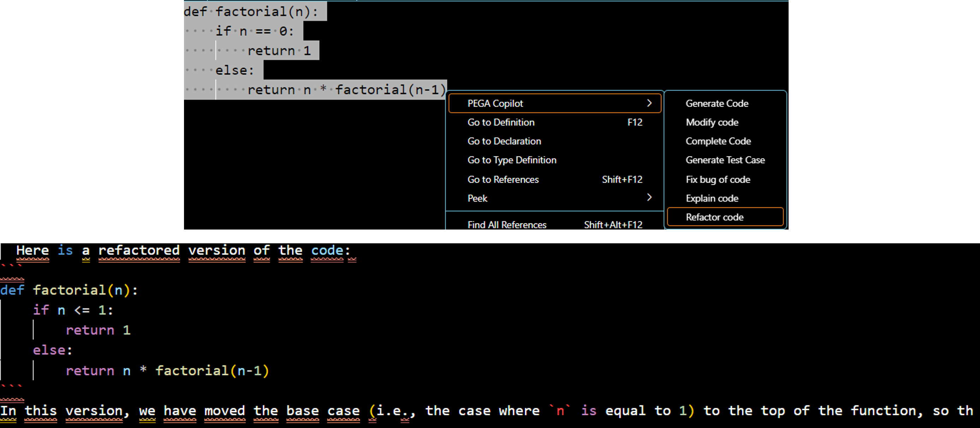Click the Shift+Alt+F12 shortcut label
This screenshot has height=428, width=980.
613,225
